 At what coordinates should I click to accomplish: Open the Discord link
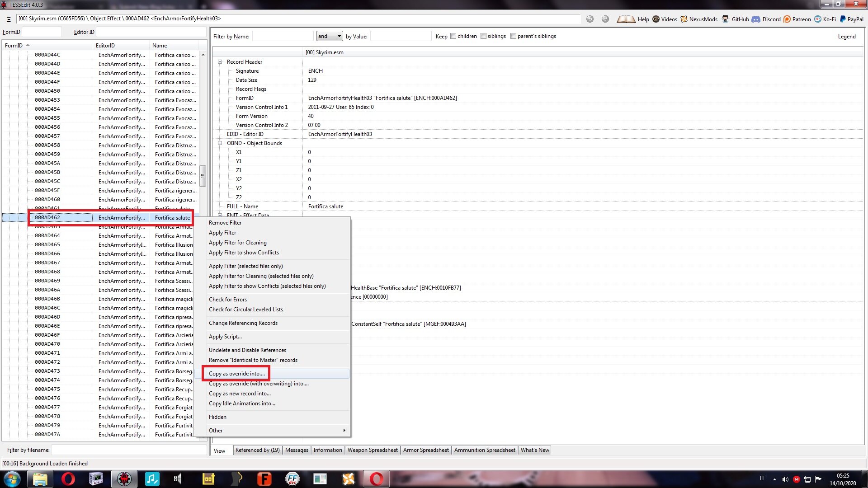point(766,19)
